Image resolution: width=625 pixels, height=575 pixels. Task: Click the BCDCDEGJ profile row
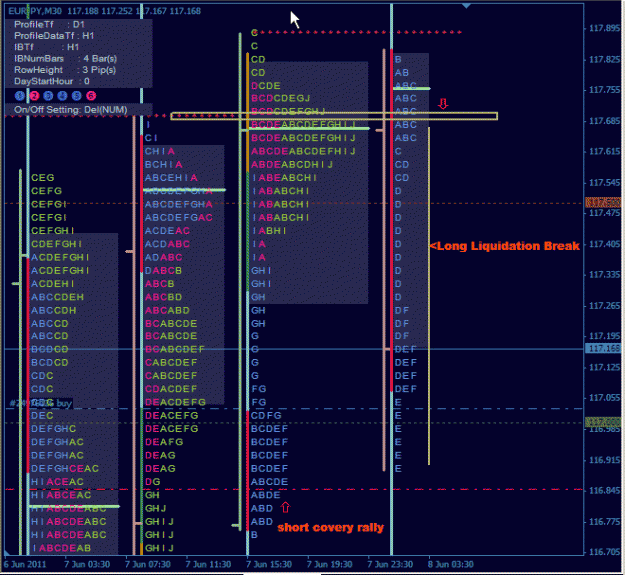click(281, 98)
